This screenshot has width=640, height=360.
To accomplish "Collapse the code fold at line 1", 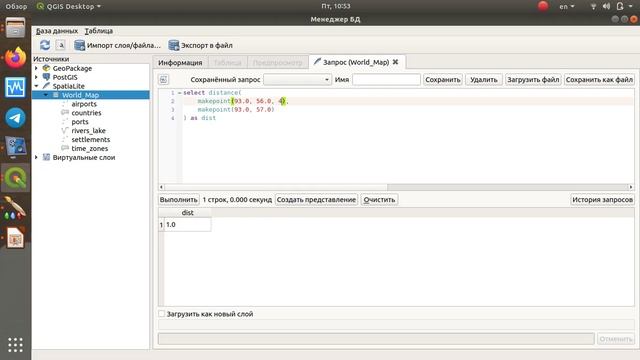I will (179, 93).
